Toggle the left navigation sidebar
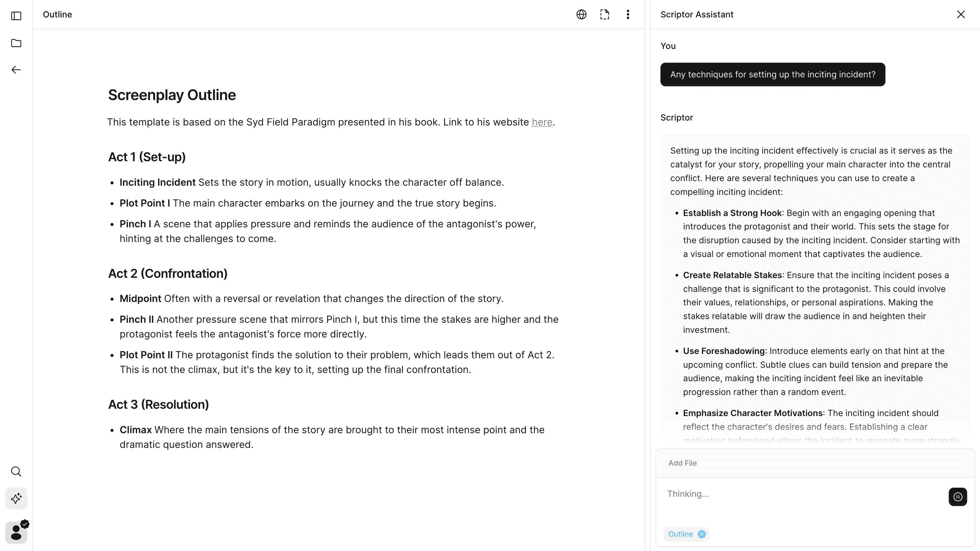The width and height of the screenshot is (980, 551). click(16, 16)
